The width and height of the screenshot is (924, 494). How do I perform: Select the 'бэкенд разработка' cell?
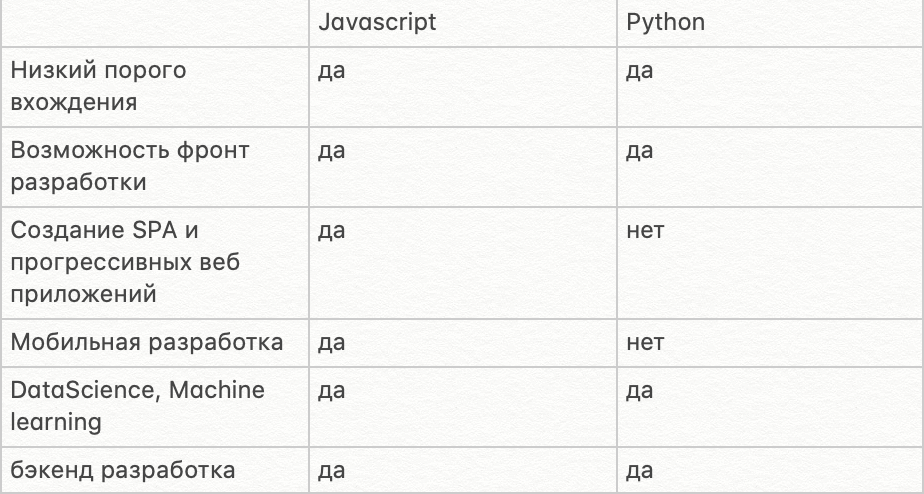tap(123, 470)
